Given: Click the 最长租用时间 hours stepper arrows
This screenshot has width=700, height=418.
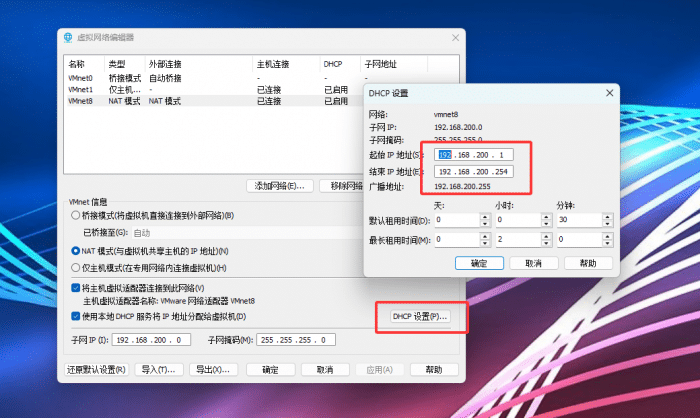Looking at the screenshot, I should coord(547,240).
